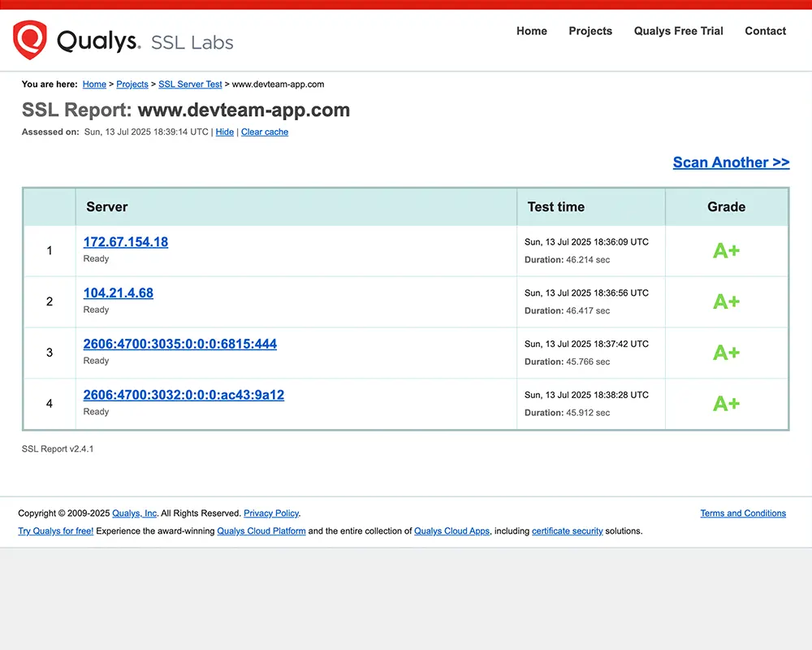Click the A+ grade for row 4
This screenshot has width=812, height=650.
tap(726, 404)
